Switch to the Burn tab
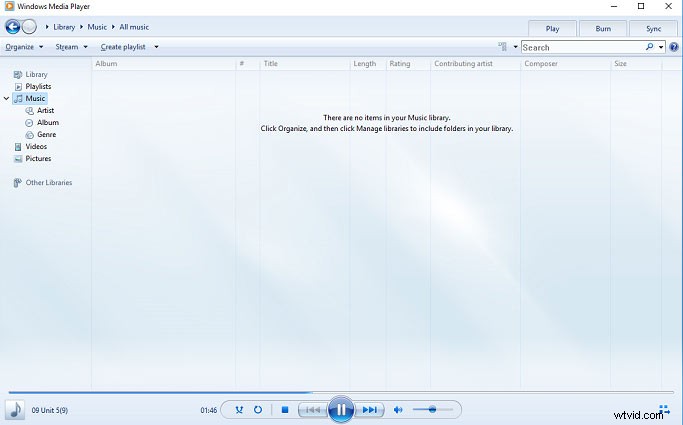 click(x=603, y=29)
